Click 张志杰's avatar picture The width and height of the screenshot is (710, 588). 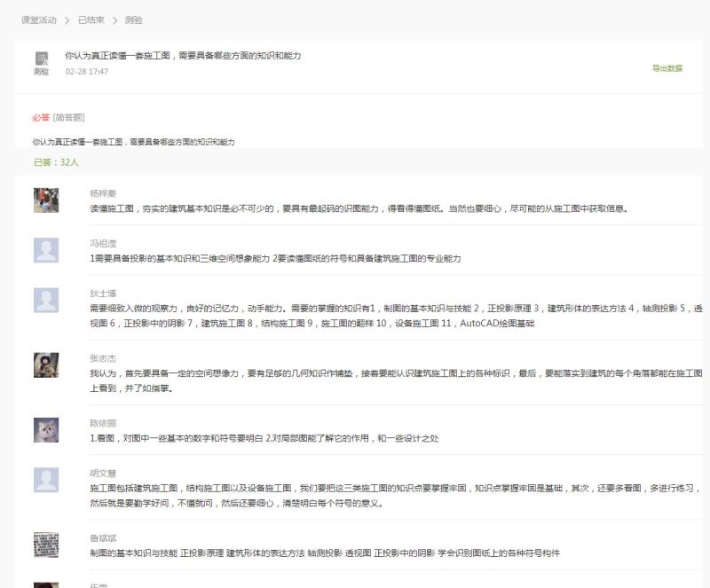point(46,365)
